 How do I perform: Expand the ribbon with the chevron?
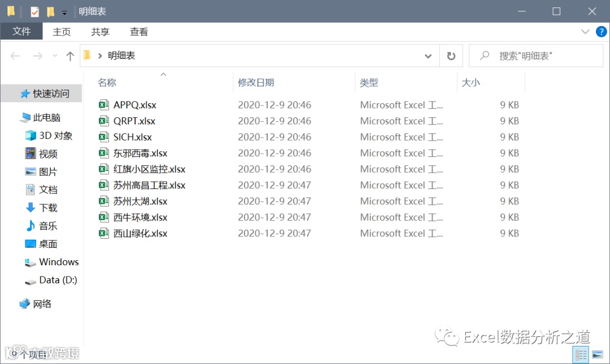point(585,32)
